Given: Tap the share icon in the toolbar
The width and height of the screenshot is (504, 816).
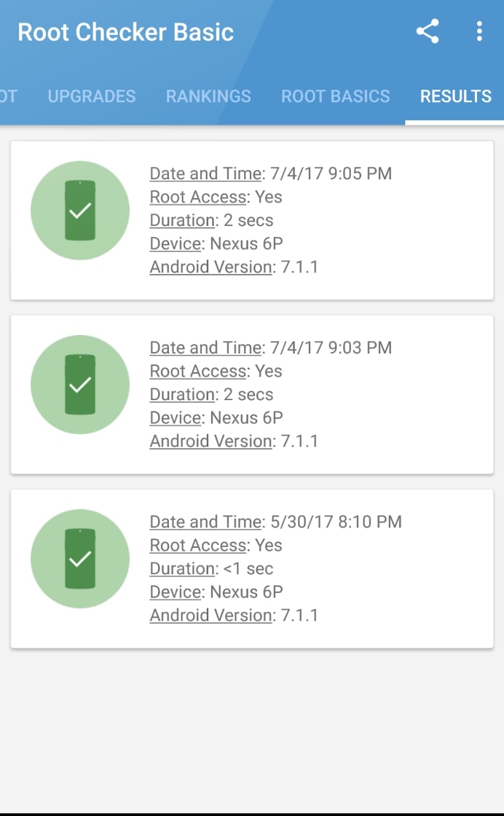Looking at the screenshot, I should [x=428, y=31].
